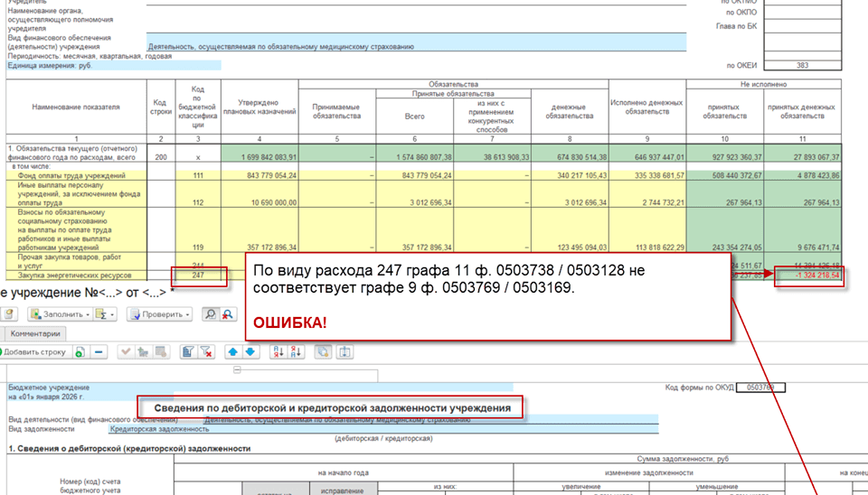
Task: Move row down with blue arrow
Action: 249,351
